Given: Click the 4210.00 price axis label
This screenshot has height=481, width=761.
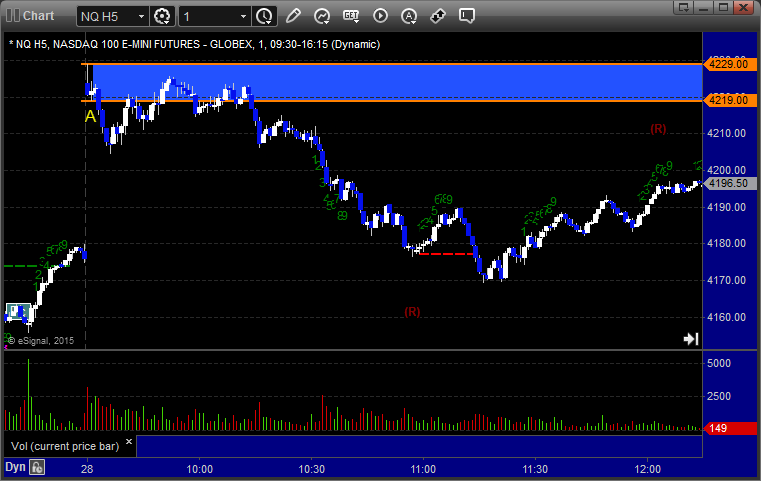Looking at the screenshot, I should point(727,133).
